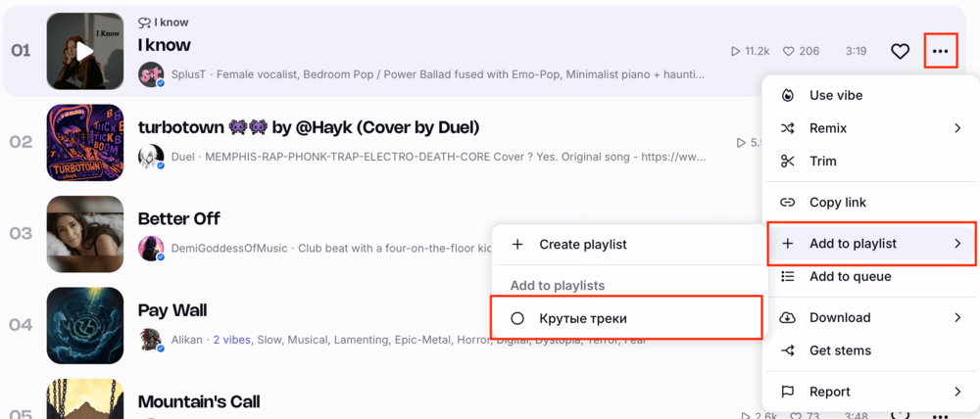980x419 pixels.
Task: Like the song I know with heart icon
Action: [900, 51]
